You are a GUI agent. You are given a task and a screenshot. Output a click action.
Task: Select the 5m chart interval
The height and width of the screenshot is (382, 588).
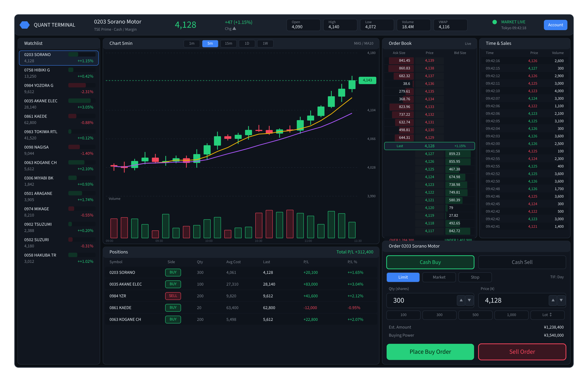(210, 44)
